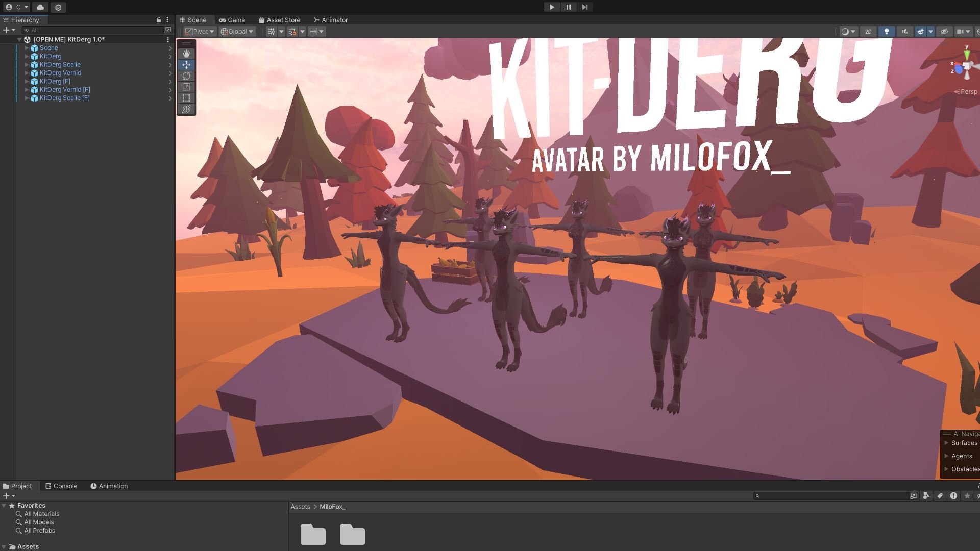This screenshot has height=551, width=980.
Task: Click the Step frame button
Action: pos(585,7)
